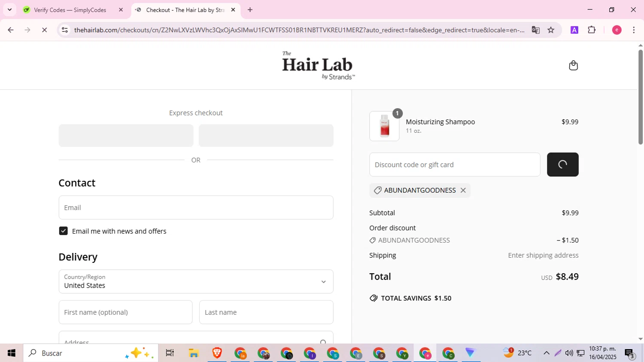Click the Email input field
The width and height of the screenshot is (644, 362).
tap(196, 207)
